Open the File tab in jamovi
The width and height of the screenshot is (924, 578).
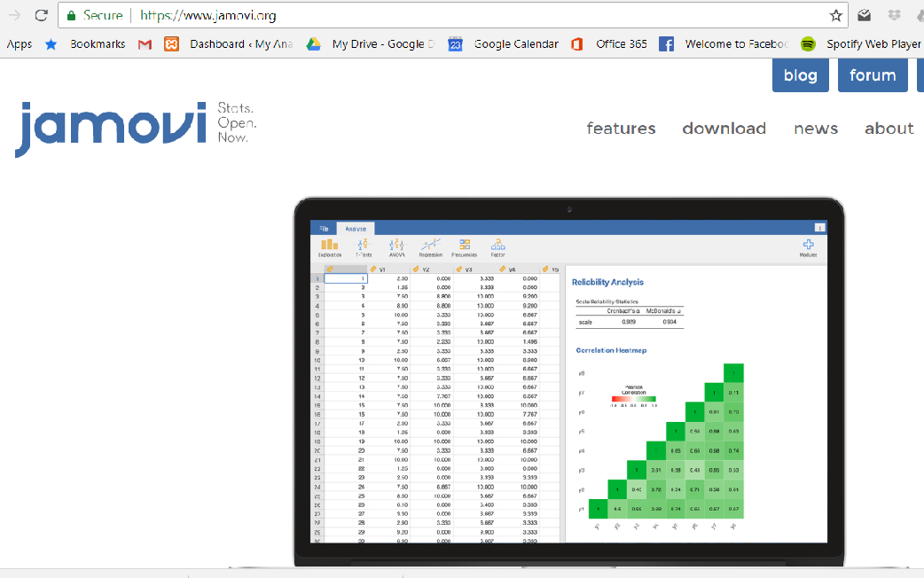[x=325, y=228]
